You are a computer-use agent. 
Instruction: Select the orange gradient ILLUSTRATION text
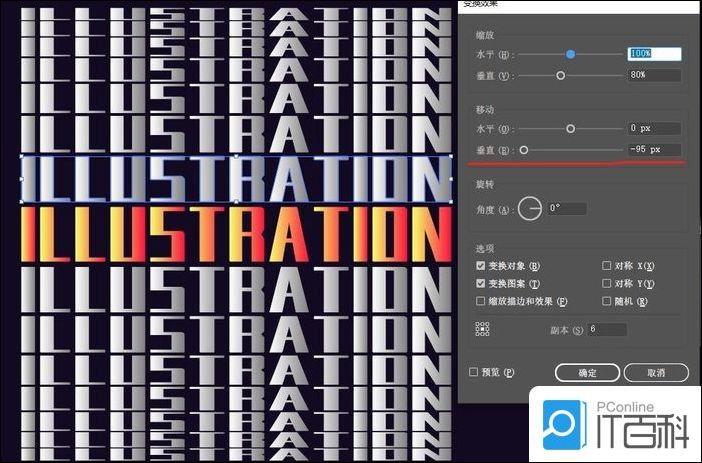[236, 234]
